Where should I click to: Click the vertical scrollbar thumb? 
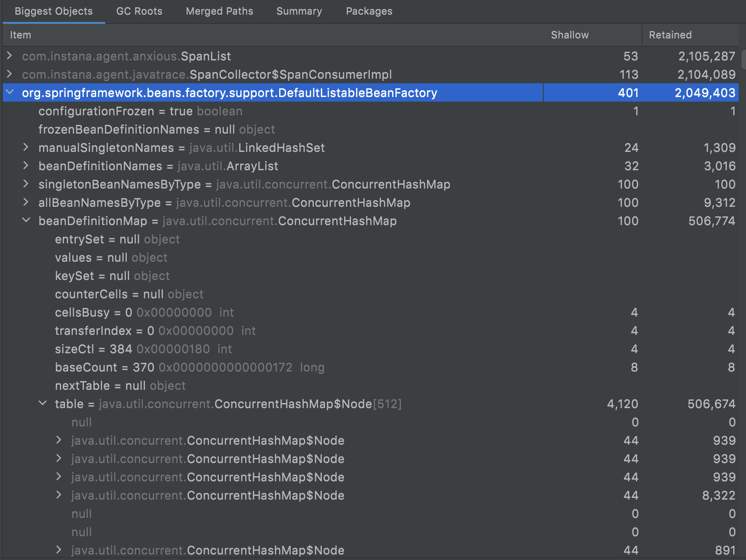click(x=744, y=59)
